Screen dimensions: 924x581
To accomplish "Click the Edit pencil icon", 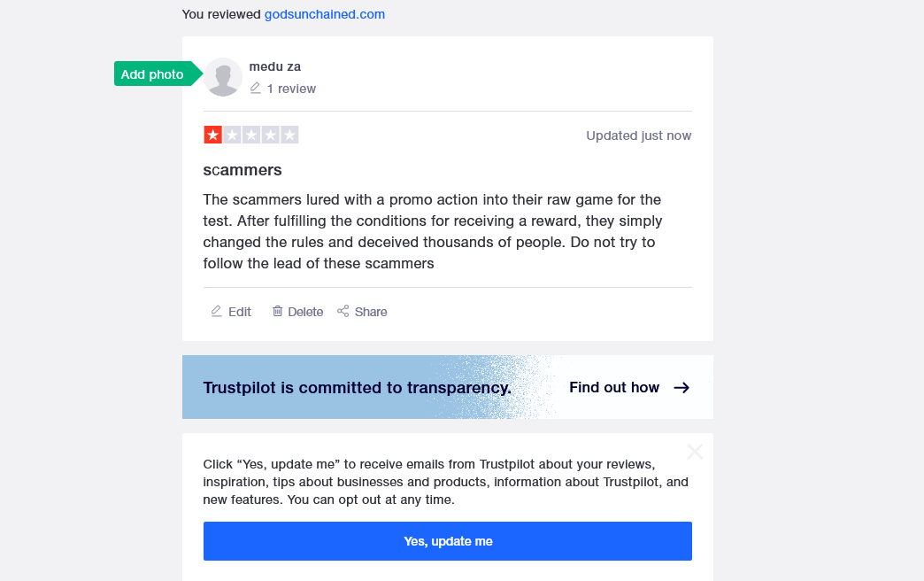I will point(216,312).
